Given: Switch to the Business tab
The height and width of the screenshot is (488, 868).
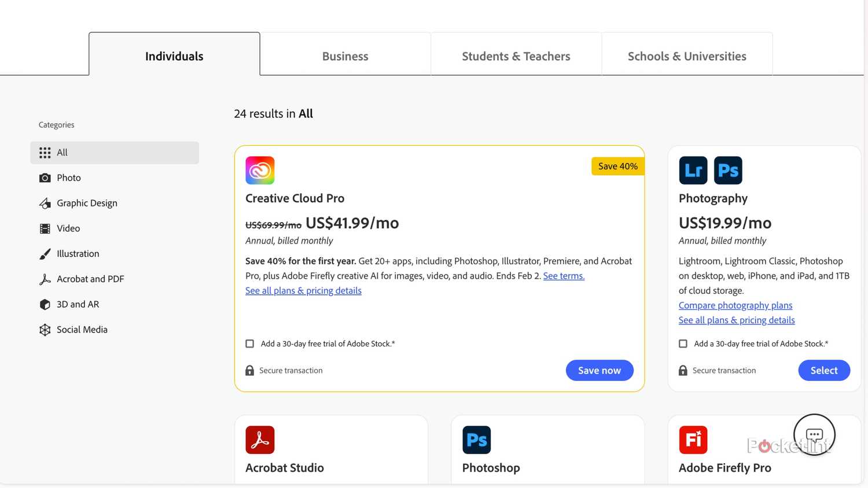Looking at the screenshot, I should click(x=345, y=56).
